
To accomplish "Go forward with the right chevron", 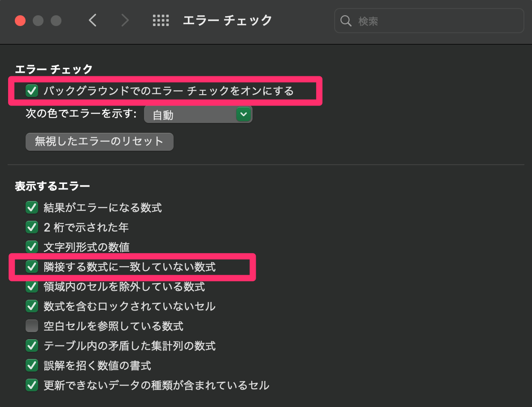I will tap(125, 20).
